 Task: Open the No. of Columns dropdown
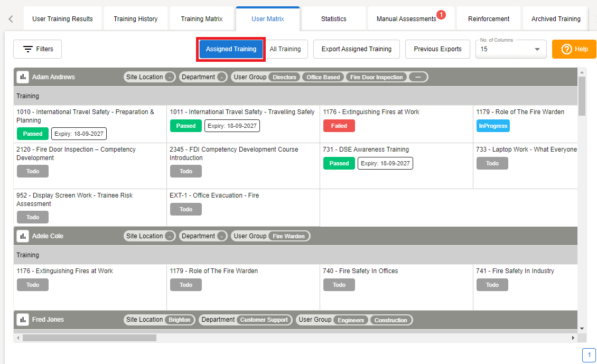537,49
